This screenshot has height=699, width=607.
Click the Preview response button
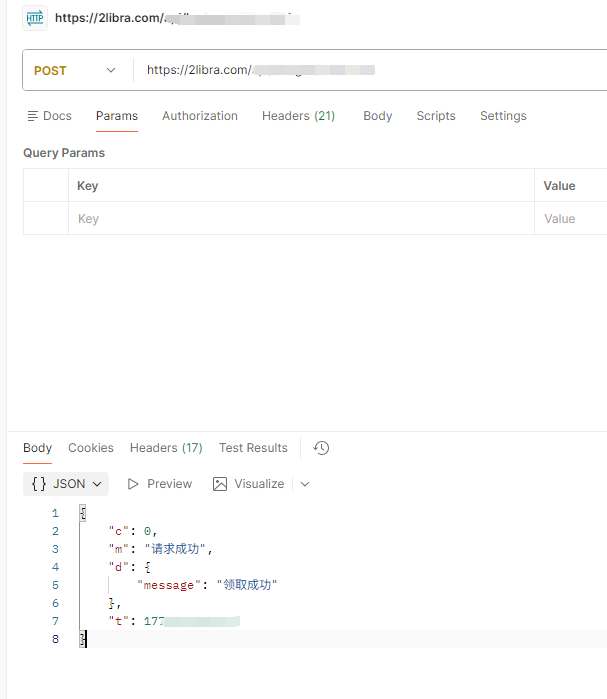point(159,484)
